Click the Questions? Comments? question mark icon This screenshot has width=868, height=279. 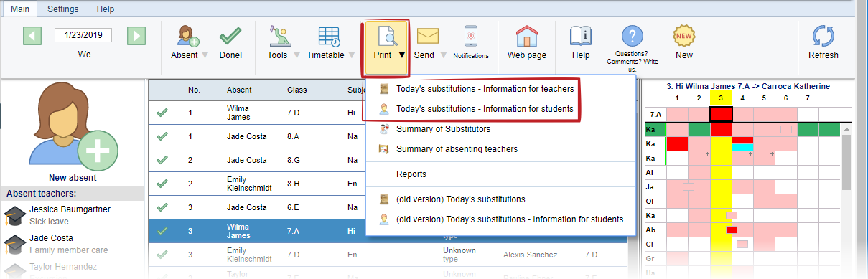pyautogui.click(x=632, y=36)
